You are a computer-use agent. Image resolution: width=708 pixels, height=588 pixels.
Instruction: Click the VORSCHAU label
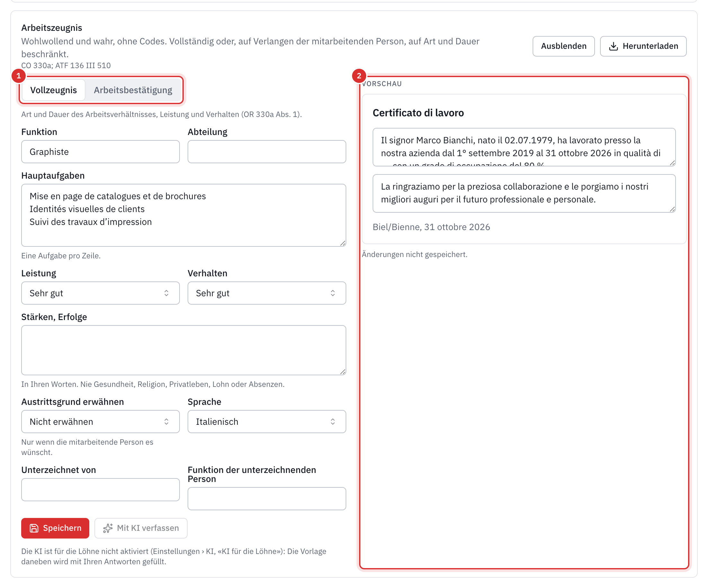(382, 84)
